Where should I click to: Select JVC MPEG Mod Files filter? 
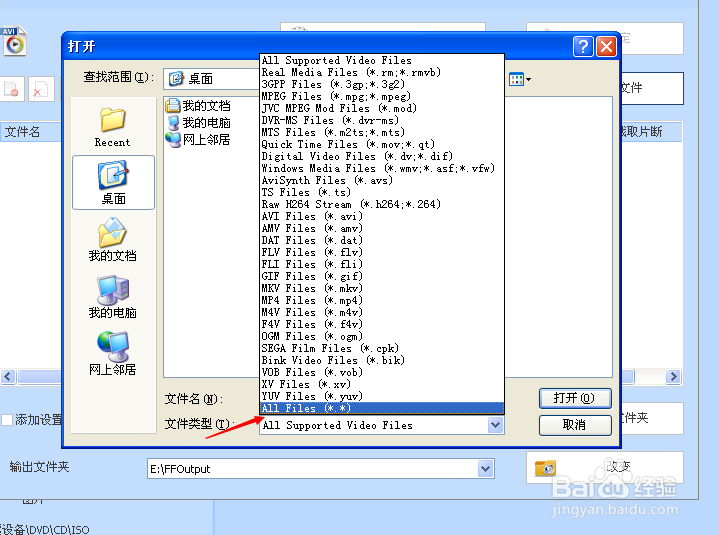382,108
